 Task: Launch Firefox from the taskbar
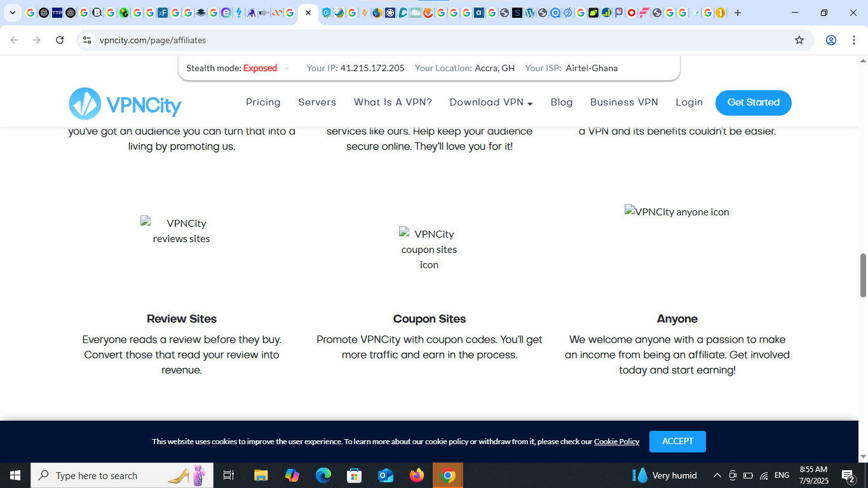coord(417,475)
